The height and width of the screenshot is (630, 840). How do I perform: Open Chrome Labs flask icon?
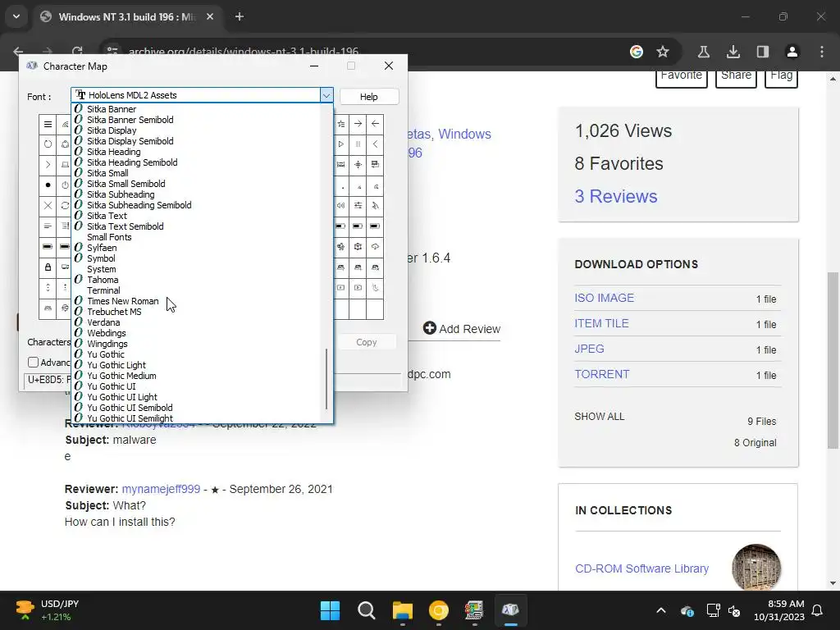point(703,52)
